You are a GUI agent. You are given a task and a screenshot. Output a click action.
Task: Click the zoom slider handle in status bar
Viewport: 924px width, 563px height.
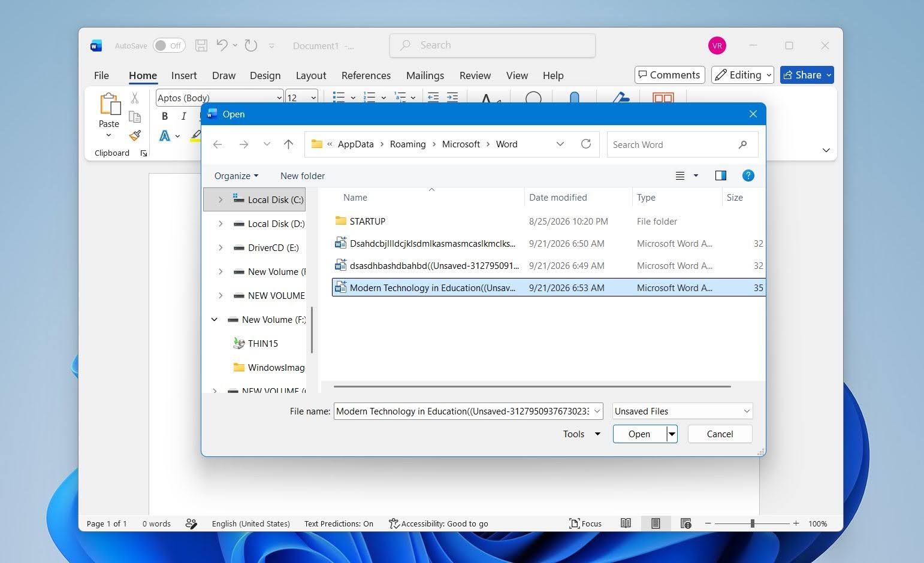tap(752, 523)
